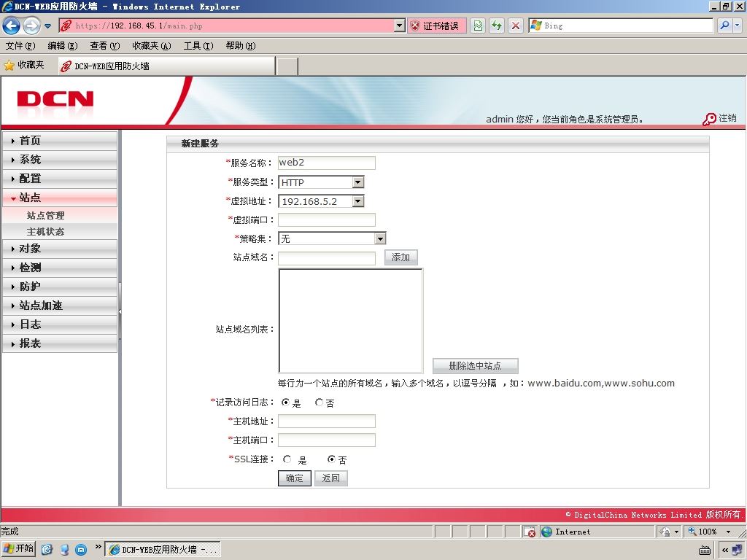This screenshot has width=747, height=560.
Task: Click the 添加 button
Action: (400, 257)
